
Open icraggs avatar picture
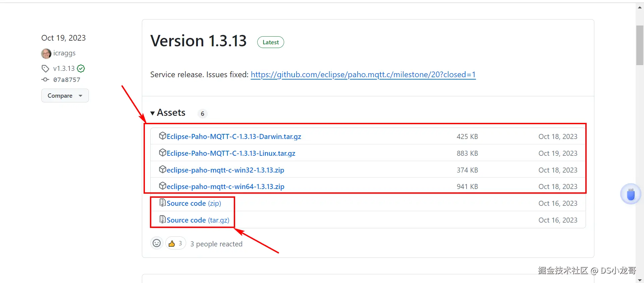[46, 53]
